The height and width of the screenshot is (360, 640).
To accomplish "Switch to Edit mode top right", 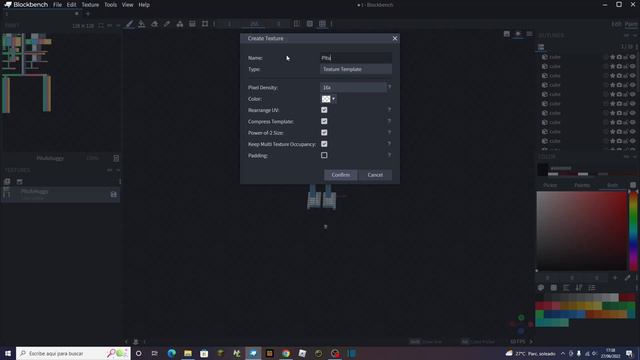I will tap(616, 24).
